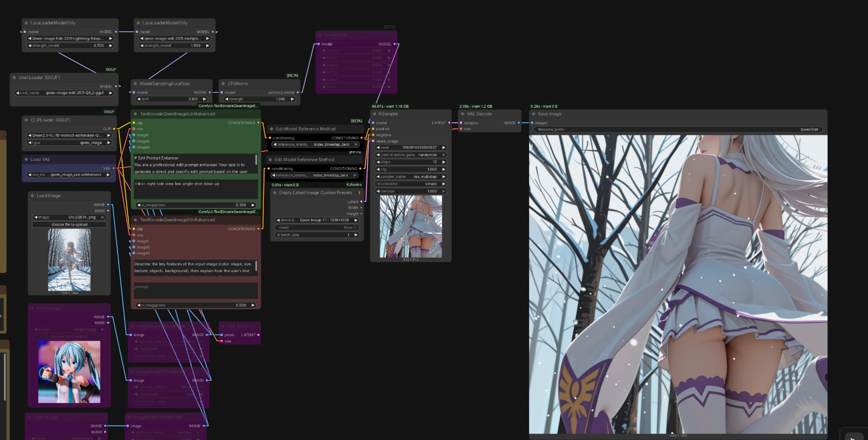Collapse the green TextEncodeQwenImageEditAdvanced node
The image size is (868, 440).
[135, 114]
